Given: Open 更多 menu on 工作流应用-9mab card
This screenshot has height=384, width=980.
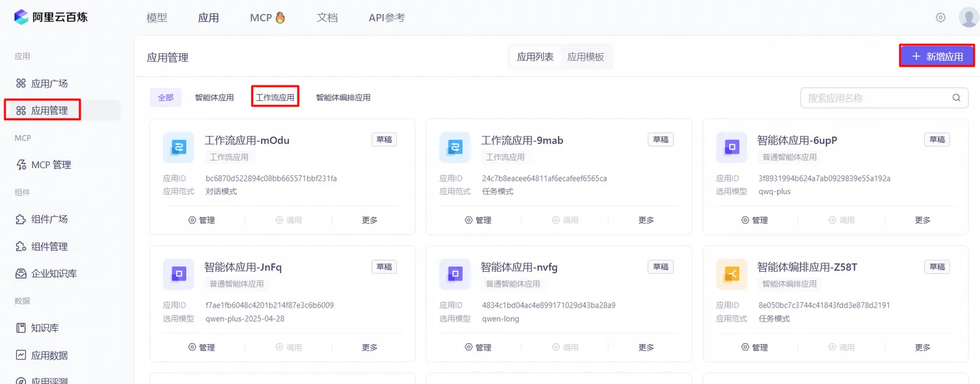Looking at the screenshot, I should coord(646,220).
